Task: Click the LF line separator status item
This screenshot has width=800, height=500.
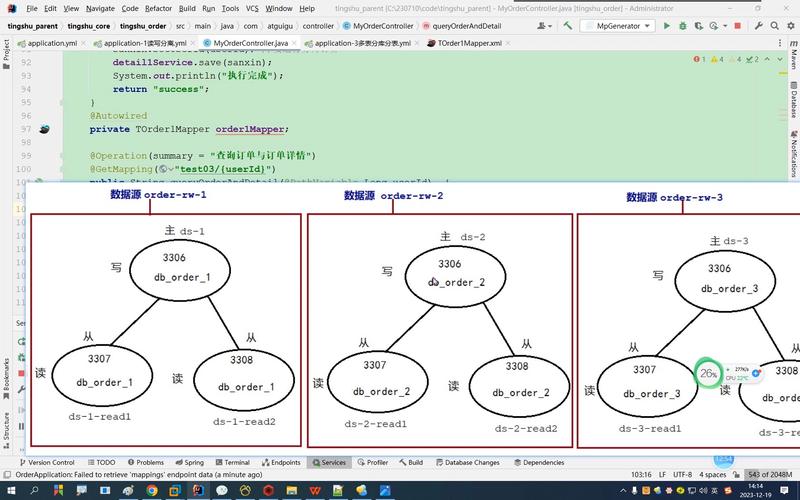Action: pos(662,474)
